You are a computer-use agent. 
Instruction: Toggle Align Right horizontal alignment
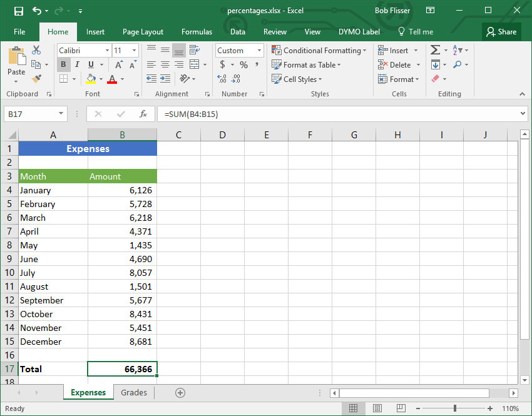[x=179, y=64]
